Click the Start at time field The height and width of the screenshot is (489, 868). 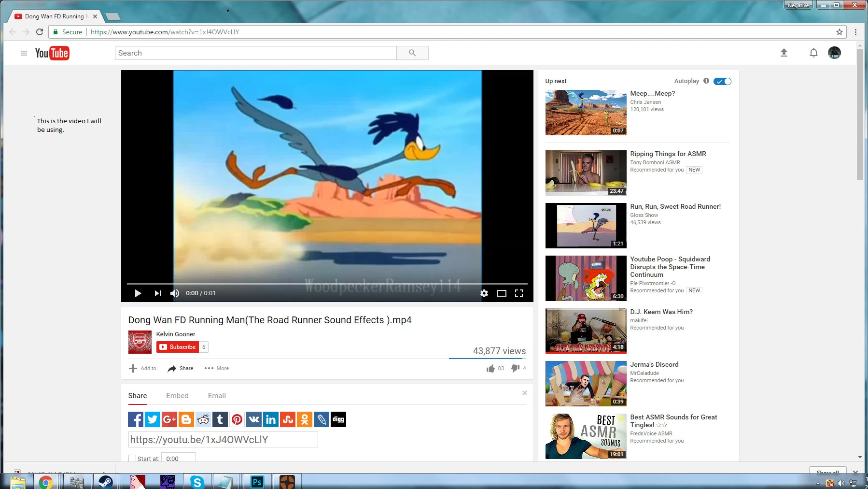(179, 459)
